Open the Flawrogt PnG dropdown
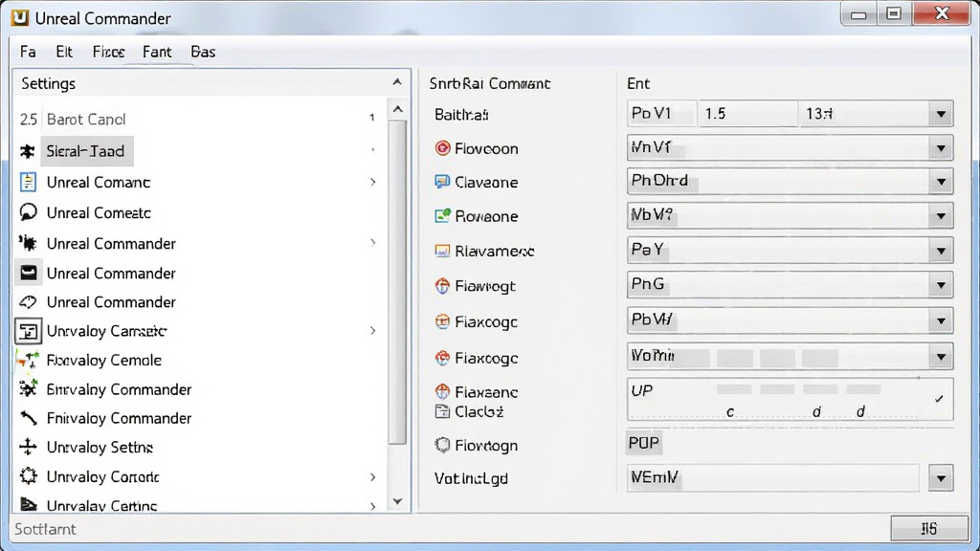 [x=941, y=285]
